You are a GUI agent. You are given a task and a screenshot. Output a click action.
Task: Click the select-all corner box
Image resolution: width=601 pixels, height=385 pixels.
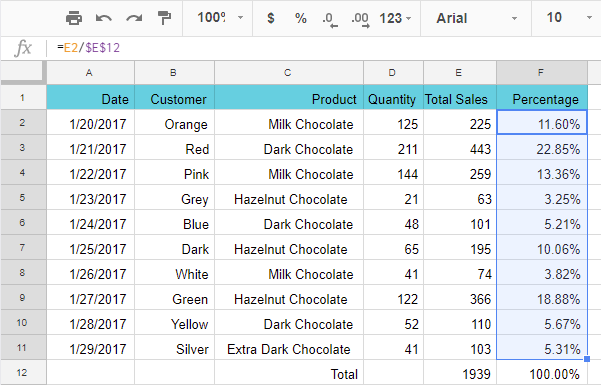click(x=22, y=72)
